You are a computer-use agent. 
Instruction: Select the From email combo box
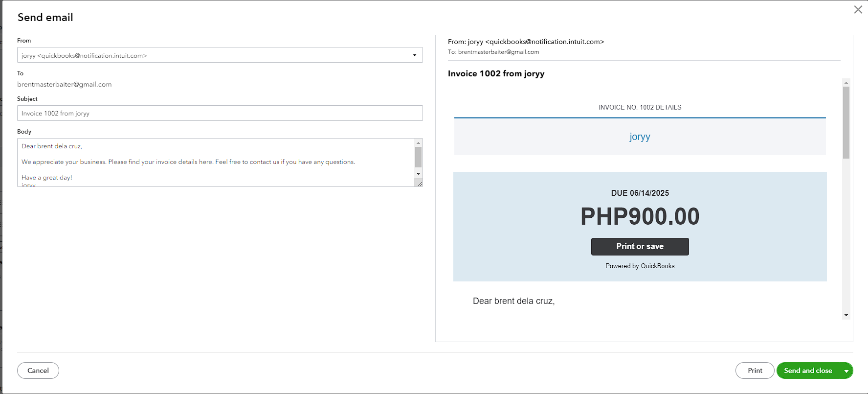point(220,55)
